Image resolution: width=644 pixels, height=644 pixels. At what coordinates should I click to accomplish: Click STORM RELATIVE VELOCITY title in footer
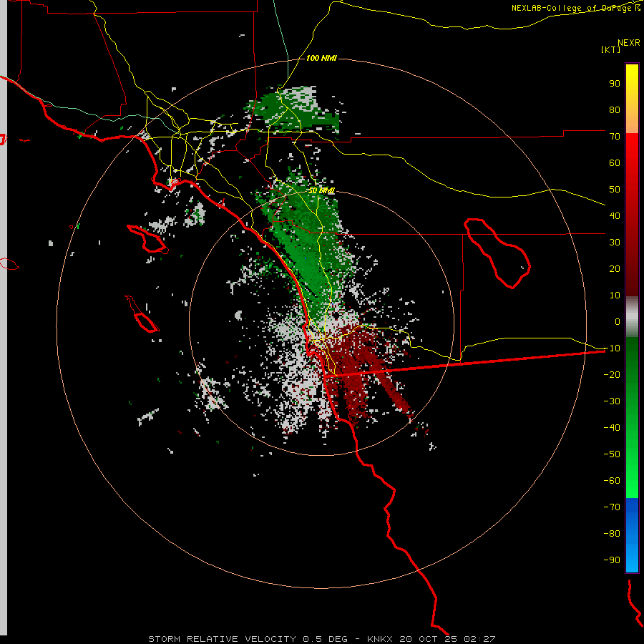[x=222, y=639]
